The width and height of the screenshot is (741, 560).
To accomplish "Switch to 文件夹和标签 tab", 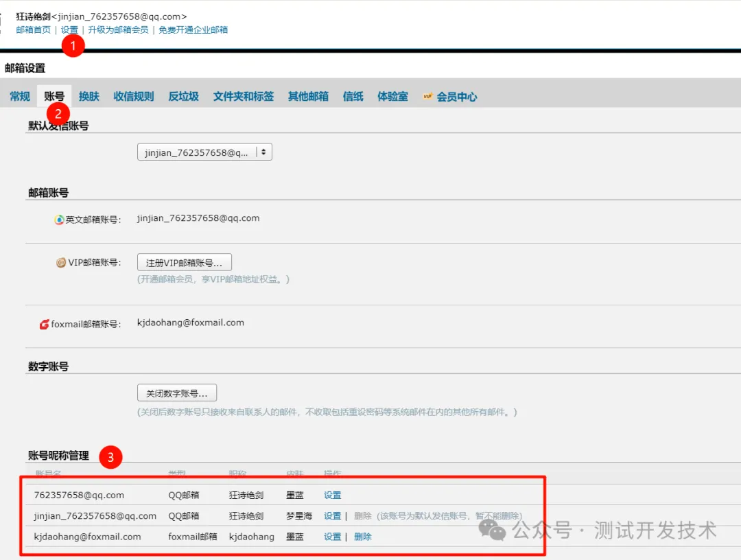I will coord(244,97).
